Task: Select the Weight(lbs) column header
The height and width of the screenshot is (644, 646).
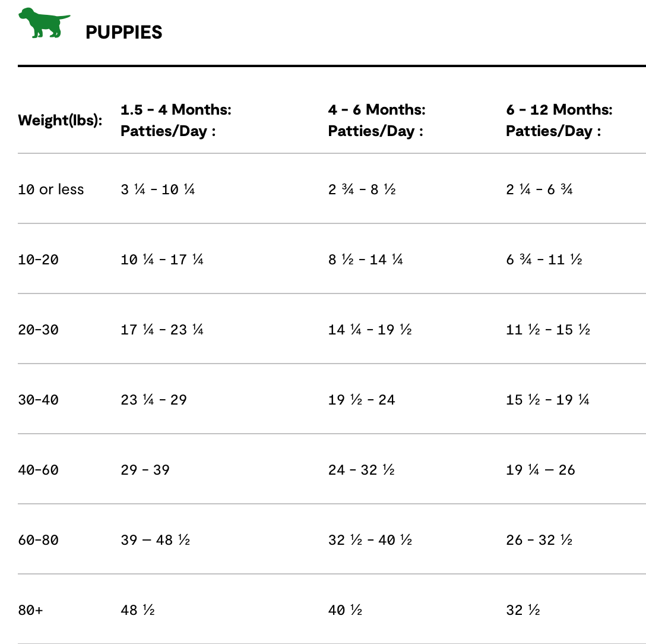Action: point(60,121)
